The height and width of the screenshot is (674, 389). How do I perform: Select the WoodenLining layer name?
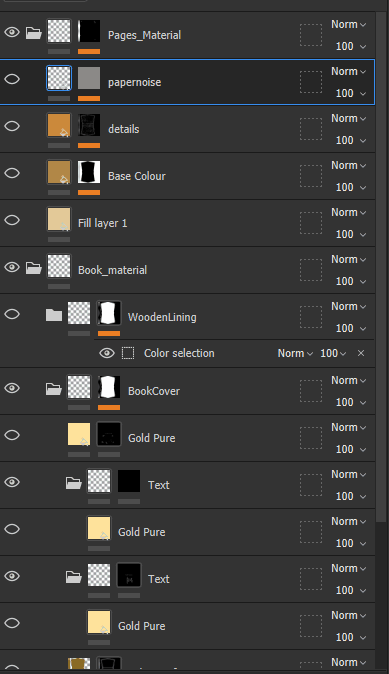162,317
